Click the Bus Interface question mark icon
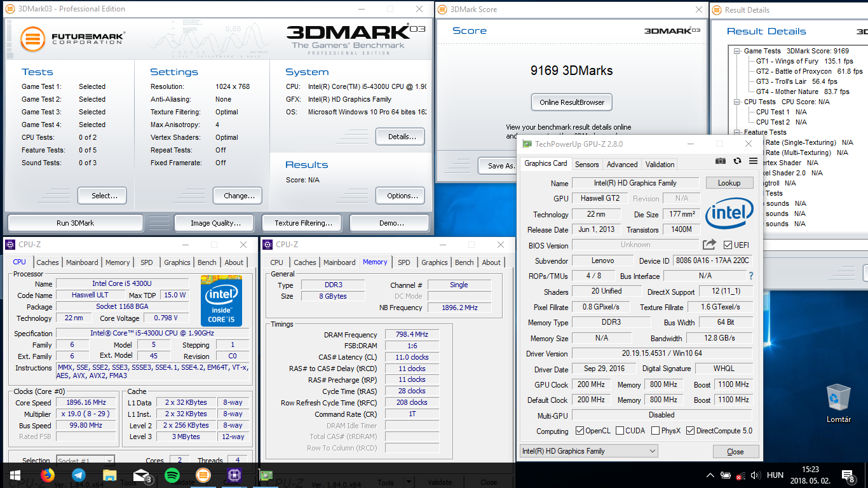The image size is (868, 488). [x=751, y=276]
